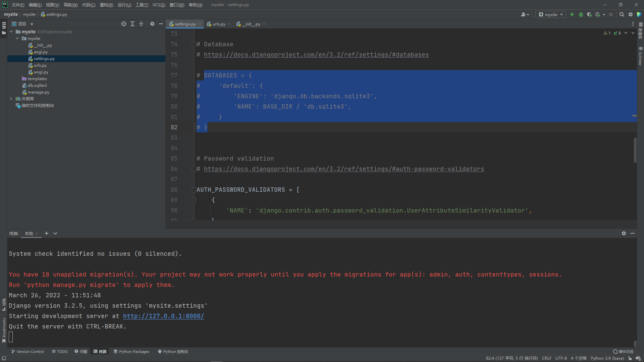This screenshot has height=362, width=644.
Task: Open http://127.0.0.1:8000/ server link
Action: tap(163, 316)
